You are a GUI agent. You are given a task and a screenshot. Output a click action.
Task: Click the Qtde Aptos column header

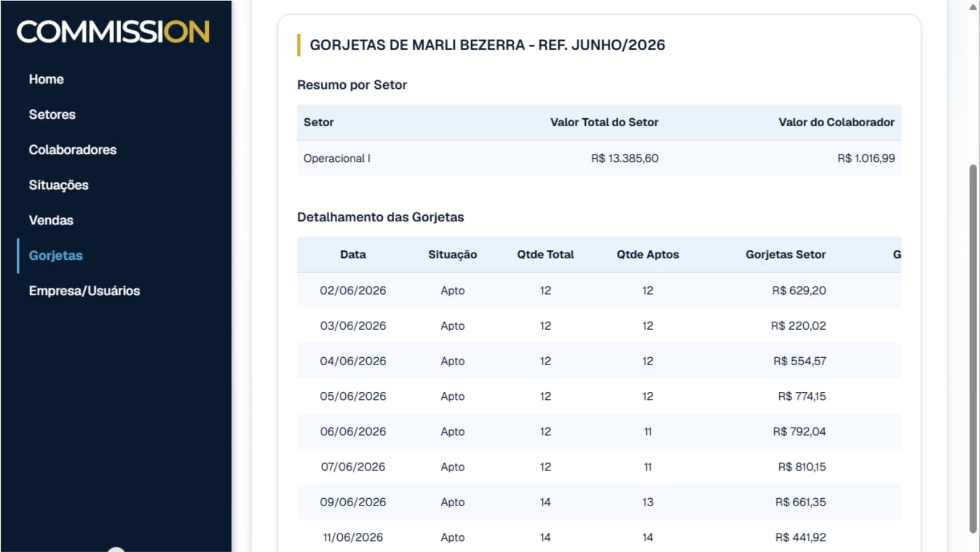point(648,254)
